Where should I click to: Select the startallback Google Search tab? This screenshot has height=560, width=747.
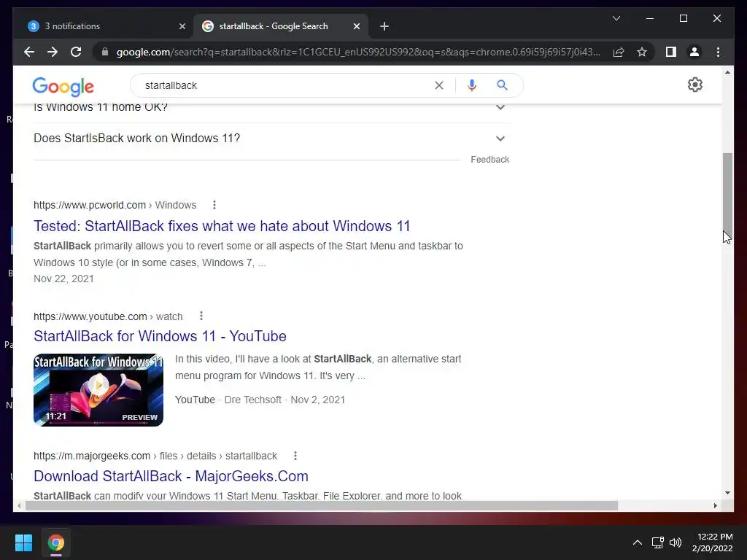pyautogui.click(x=280, y=26)
